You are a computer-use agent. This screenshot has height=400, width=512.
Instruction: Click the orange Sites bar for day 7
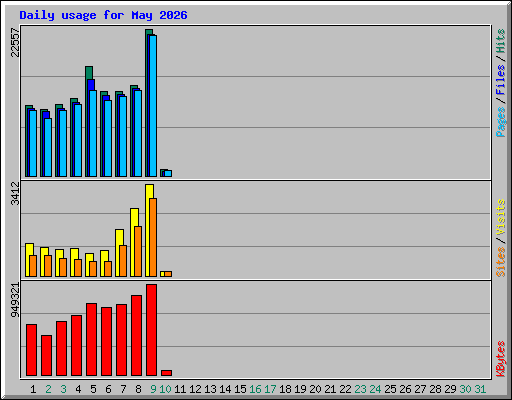click(123, 261)
